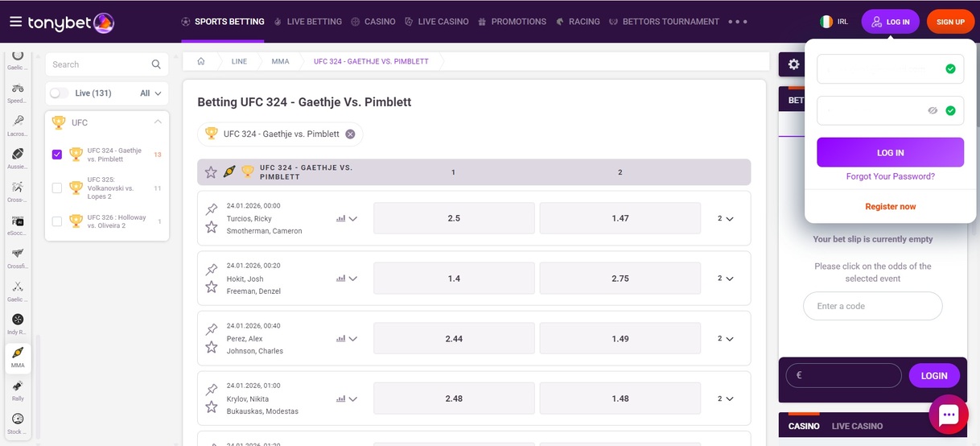980x446 pixels.
Task: Expand more markets for Krylov fight
Action: click(x=726, y=399)
